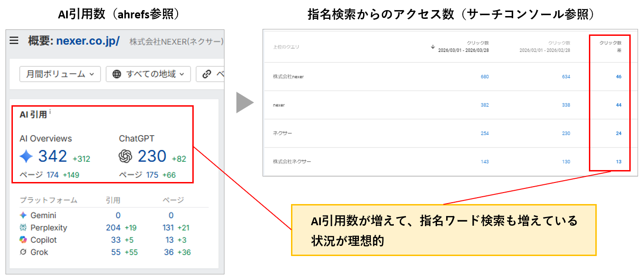Image resolution: width=644 pixels, height=279 pixels.
Task: Select the Perplexity platform row label
Action: click(x=49, y=228)
